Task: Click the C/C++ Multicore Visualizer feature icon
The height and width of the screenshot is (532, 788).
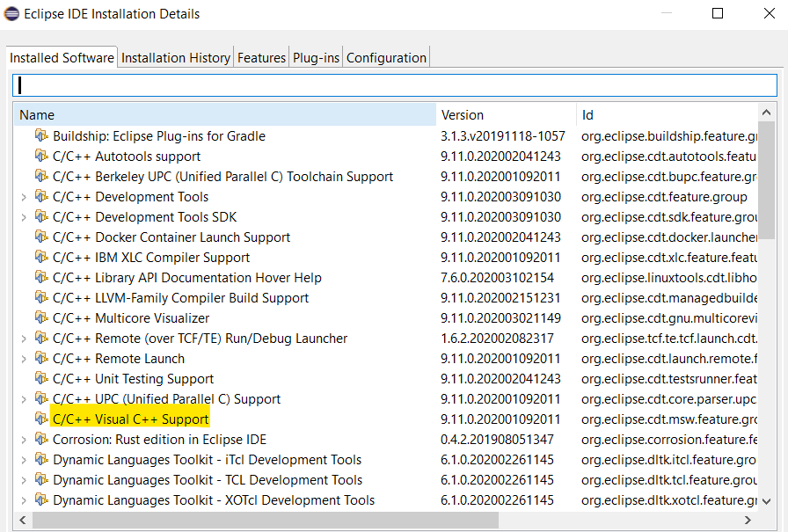Action: click(x=41, y=317)
